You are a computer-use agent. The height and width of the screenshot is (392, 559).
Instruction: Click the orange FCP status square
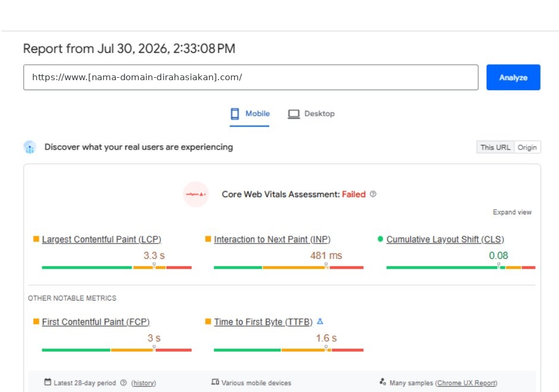coord(36,321)
